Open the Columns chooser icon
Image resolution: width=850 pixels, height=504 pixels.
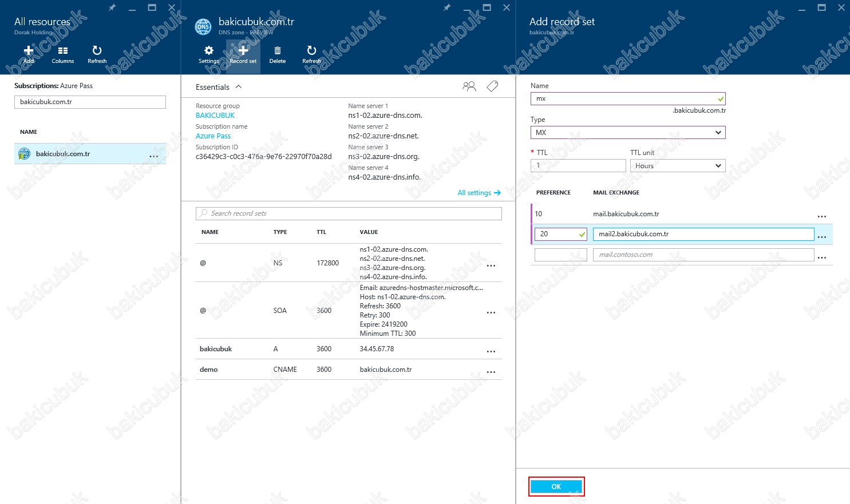[x=63, y=51]
